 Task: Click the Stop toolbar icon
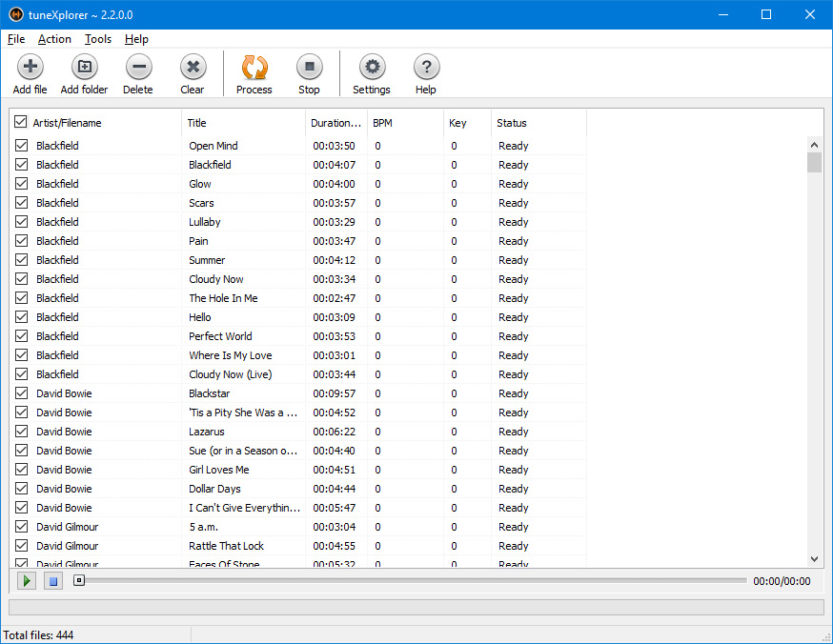pyautogui.click(x=309, y=67)
